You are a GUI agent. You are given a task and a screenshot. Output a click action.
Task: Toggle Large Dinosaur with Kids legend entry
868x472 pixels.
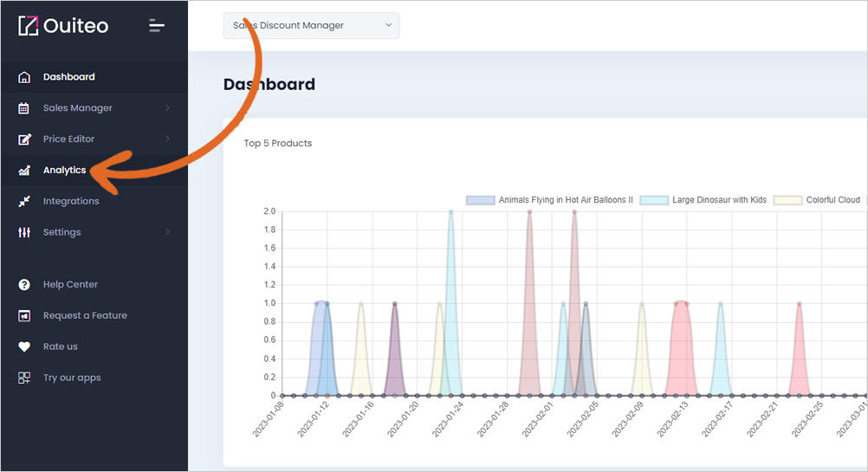point(703,200)
